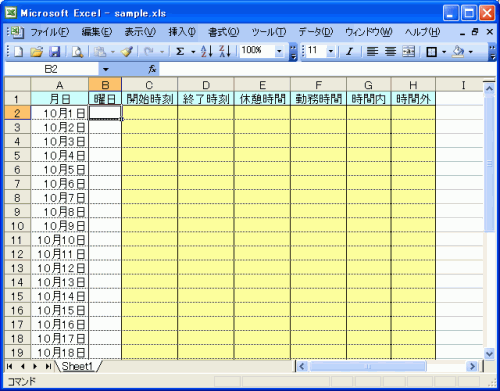Open fill color dropdown arrow

(471, 52)
